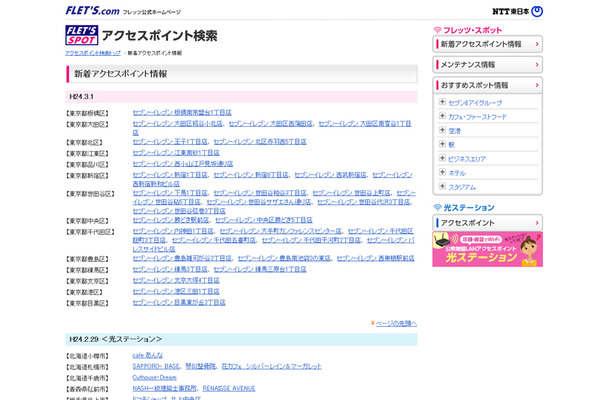The width and height of the screenshot is (610, 400).
Task: Open メンテナンス情報 sidebar menu
Action: (487, 65)
